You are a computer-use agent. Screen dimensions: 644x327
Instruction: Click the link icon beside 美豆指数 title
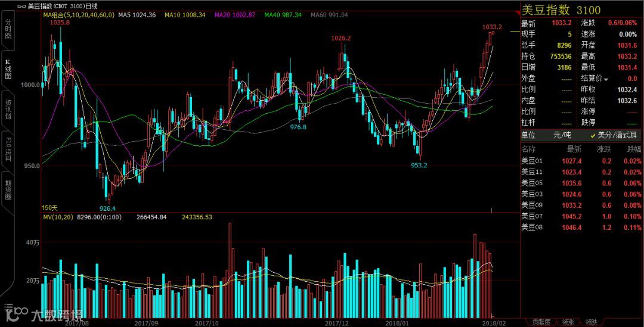[22, 7]
